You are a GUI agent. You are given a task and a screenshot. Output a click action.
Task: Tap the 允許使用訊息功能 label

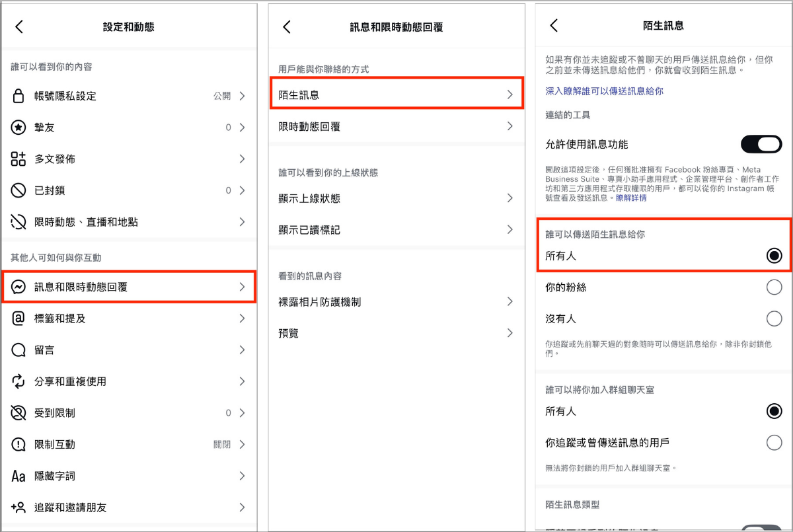pos(587,144)
